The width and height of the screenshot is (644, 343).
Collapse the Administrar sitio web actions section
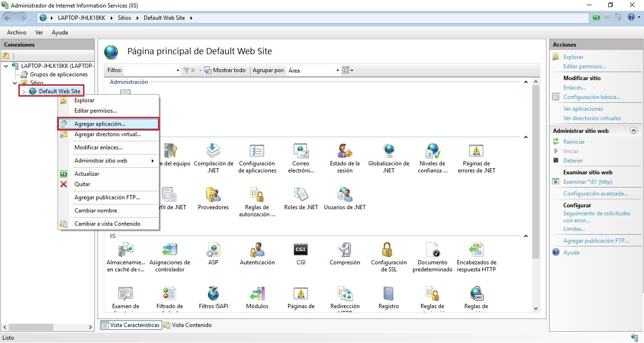pos(634,131)
